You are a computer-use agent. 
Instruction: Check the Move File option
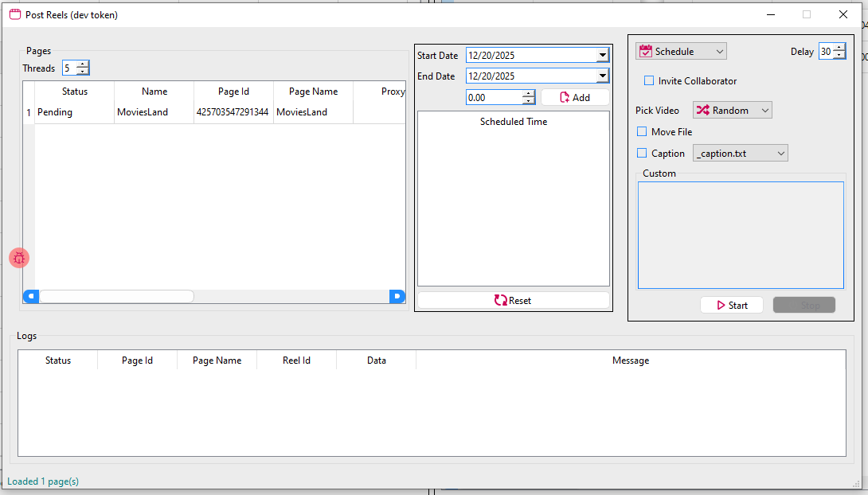tap(642, 131)
